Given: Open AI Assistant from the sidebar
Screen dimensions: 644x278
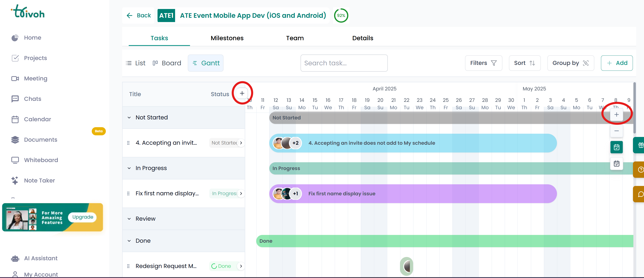Looking at the screenshot, I should click(x=40, y=258).
